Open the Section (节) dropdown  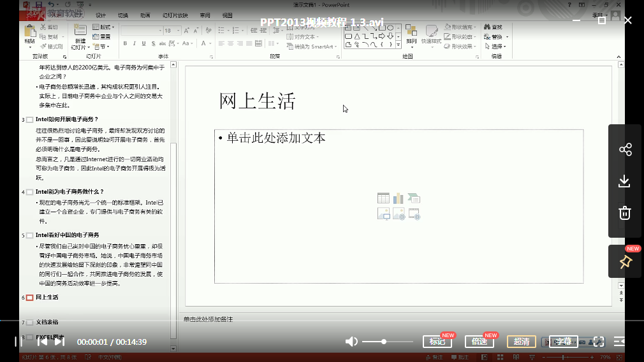(101, 47)
